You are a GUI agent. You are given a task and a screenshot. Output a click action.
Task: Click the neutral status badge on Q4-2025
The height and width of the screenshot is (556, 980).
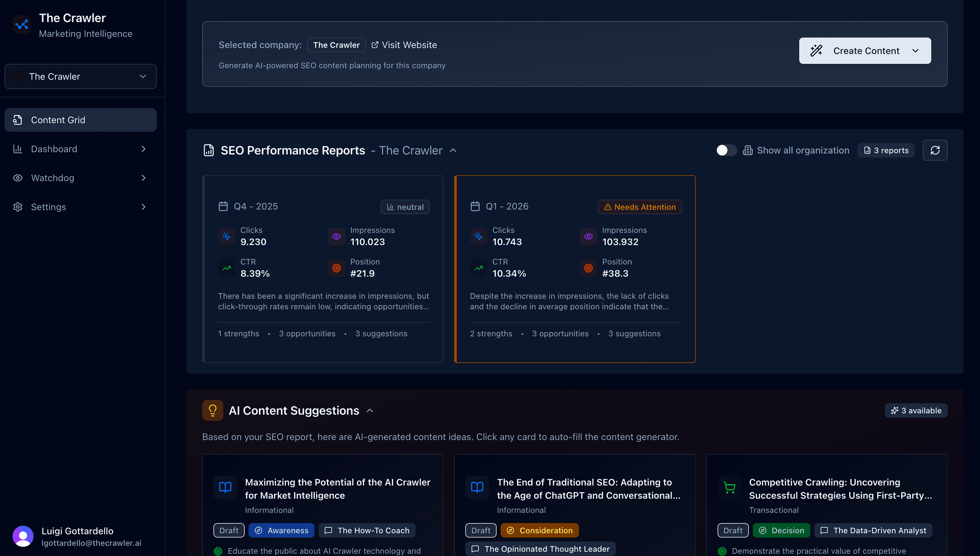(x=405, y=207)
